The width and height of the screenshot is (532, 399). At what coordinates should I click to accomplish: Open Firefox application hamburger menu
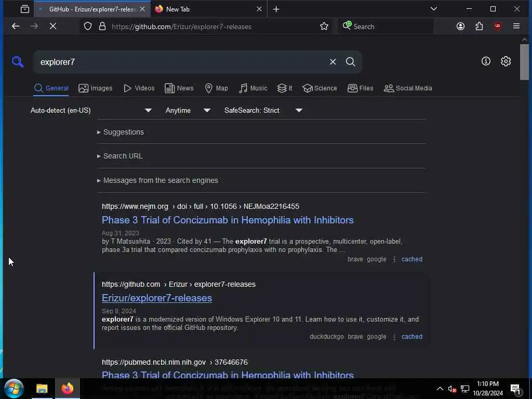click(516, 26)
